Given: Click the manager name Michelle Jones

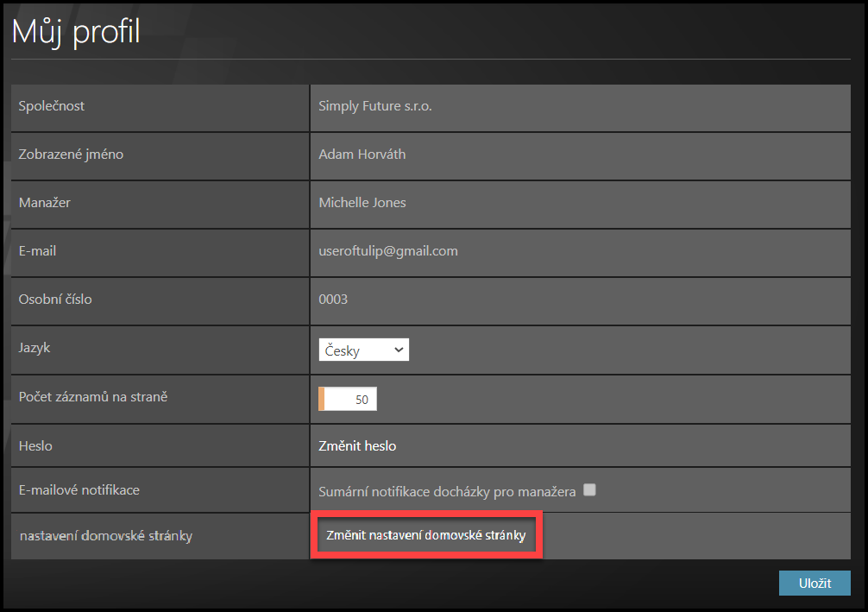Looking at the screenshot, I should coord(362,203).
